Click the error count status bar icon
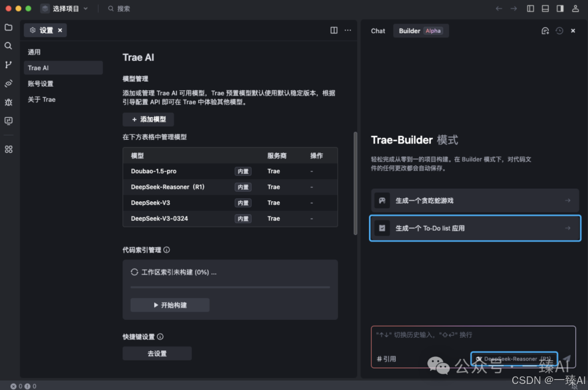Screen dimensions: 588x390 (x=14, y=386)
